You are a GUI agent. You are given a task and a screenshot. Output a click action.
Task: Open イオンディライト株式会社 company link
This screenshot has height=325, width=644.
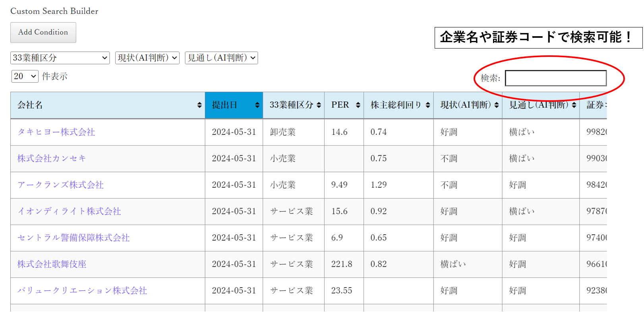point(69,211)
